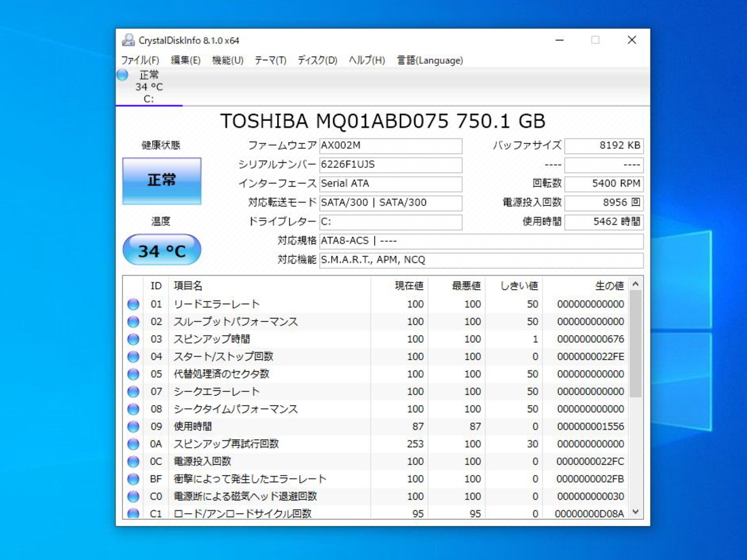Select raw value 000000001556

click(590, 427)
